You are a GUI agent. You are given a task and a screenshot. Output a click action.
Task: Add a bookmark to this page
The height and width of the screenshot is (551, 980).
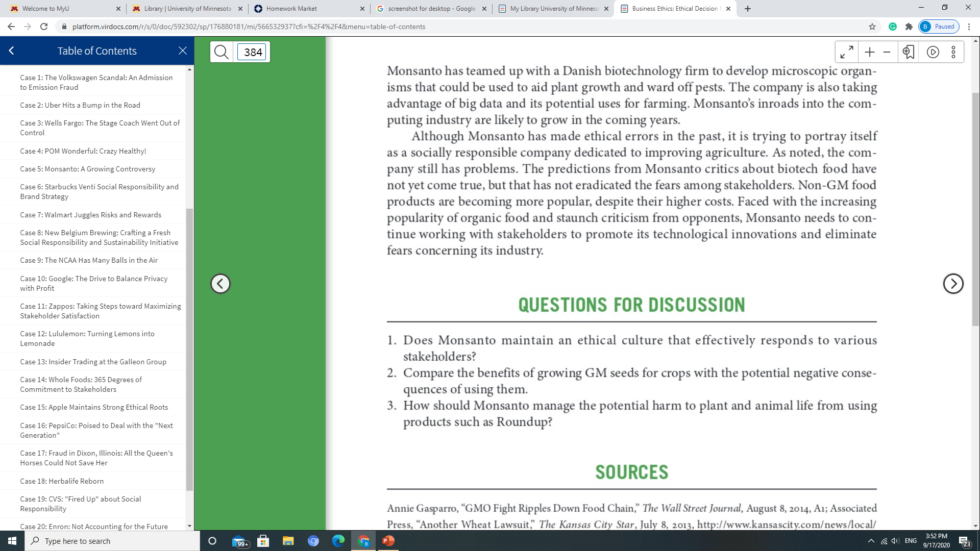coord(909,52)
